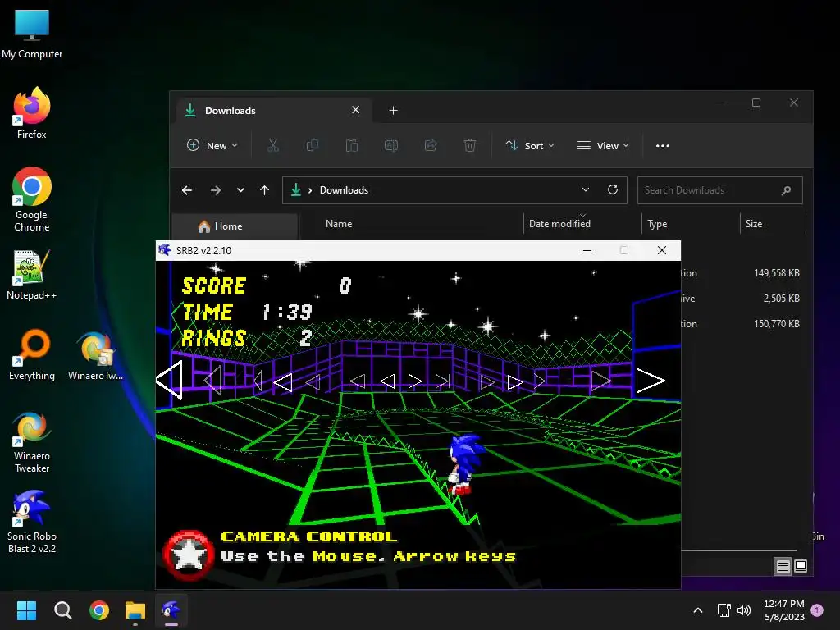The height and width of the screenshot is (630, 840).
Task: Launch Sonic Robo Blast 2 v2.2 shortcut
Action: tap(32, 522)
